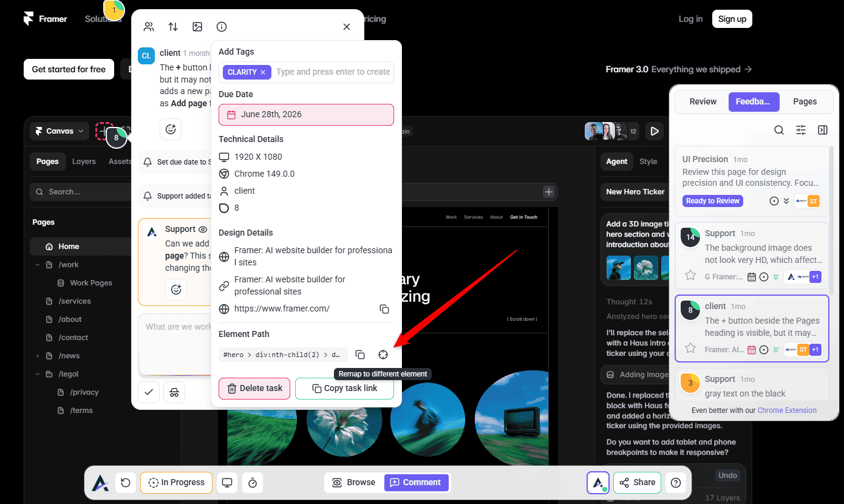Open the assignees icon in the comment popup header
844x504 pixels.
tap(149, 27)
